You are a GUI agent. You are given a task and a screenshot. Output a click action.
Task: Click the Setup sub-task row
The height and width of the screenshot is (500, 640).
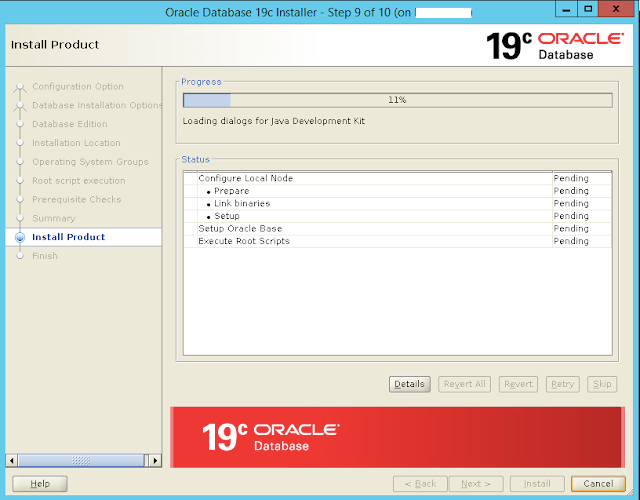click(398, 216)
